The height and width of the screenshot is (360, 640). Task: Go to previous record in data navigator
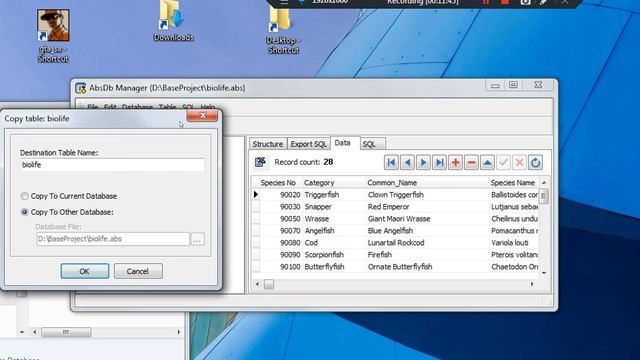(x=407, y=162)
